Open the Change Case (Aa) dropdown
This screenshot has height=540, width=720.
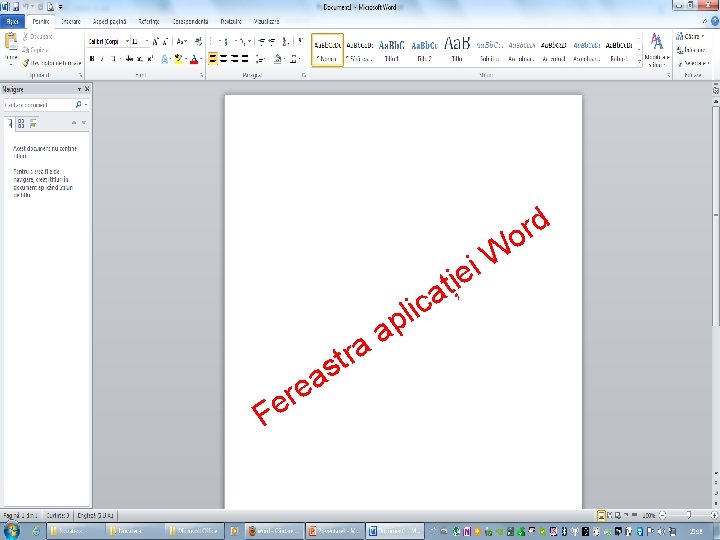pyautogui.click(x=182, y=42)
